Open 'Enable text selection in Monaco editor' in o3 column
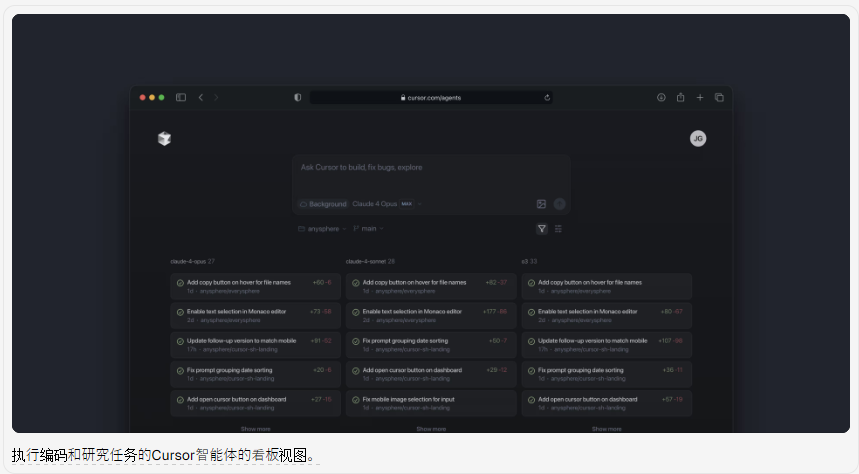Screen dimensions: 859x474 606,316
